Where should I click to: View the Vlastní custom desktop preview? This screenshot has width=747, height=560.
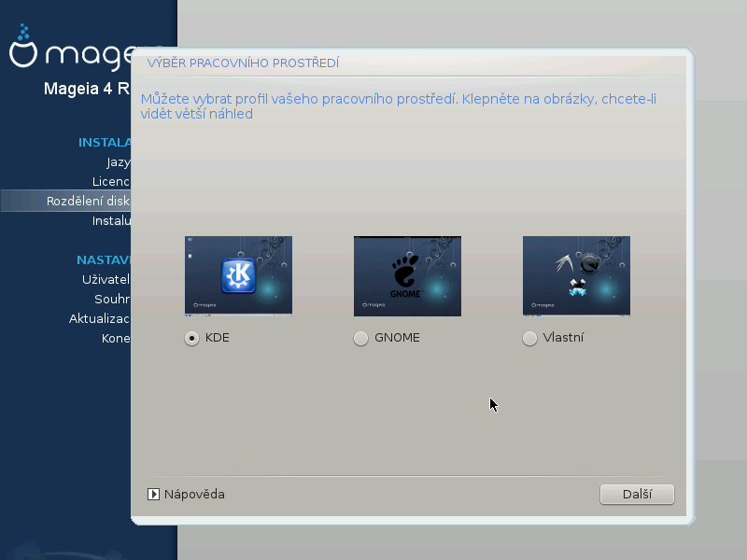point(576,275)
